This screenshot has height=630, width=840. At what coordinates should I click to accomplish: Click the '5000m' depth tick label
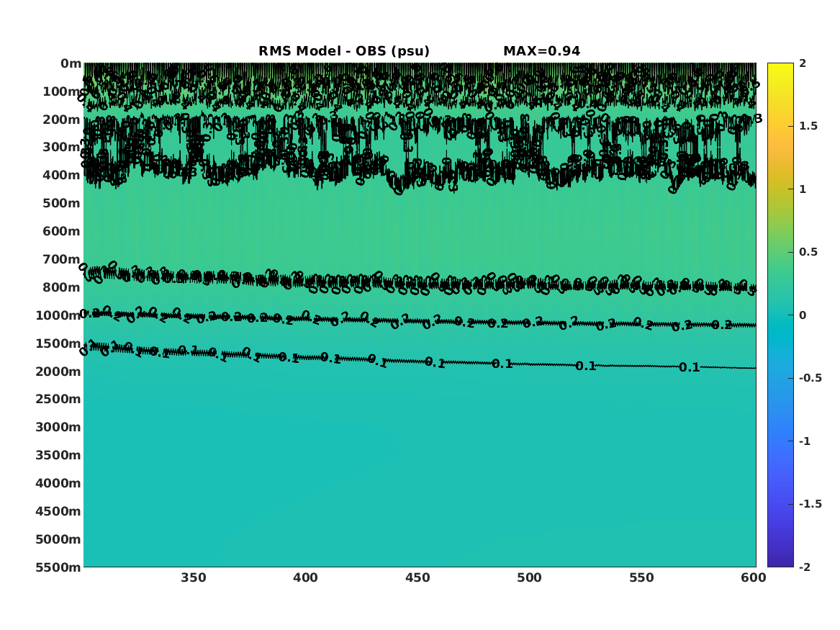[x=58, y=539]
